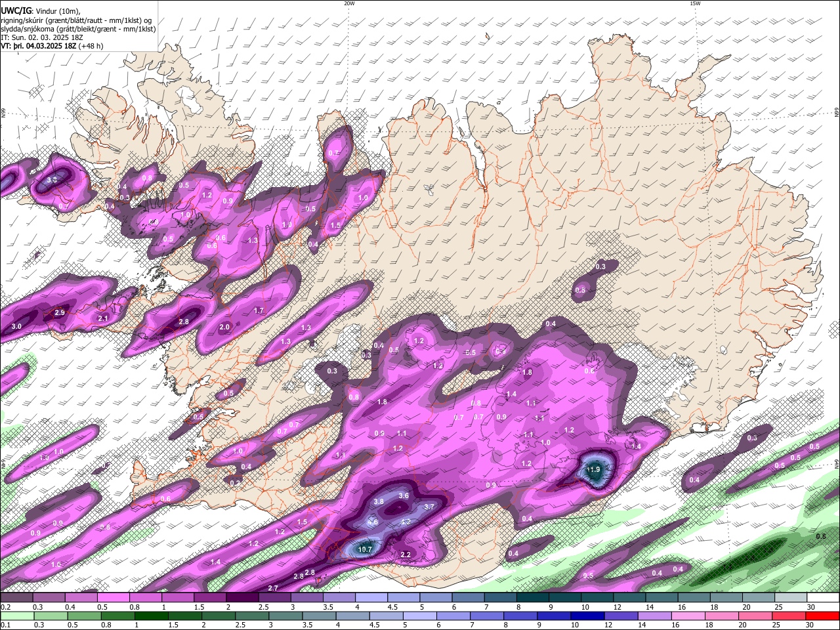Click the 4.6 precipitation label
The width and height of the screenshot is (840, 630).
tap(373, 523)
